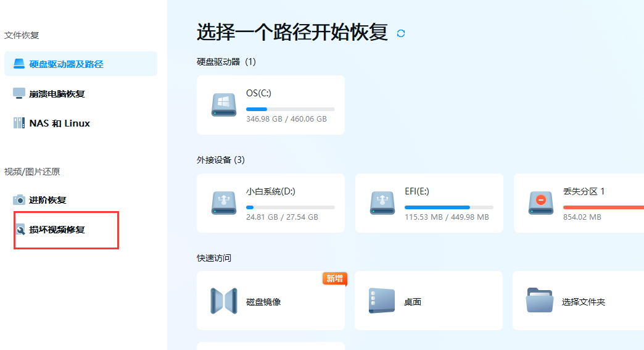The image size is (644, 350).
Task: Select the 小白系统(D:) drive card
Action: pyautogui.click(x=271, y=203)
